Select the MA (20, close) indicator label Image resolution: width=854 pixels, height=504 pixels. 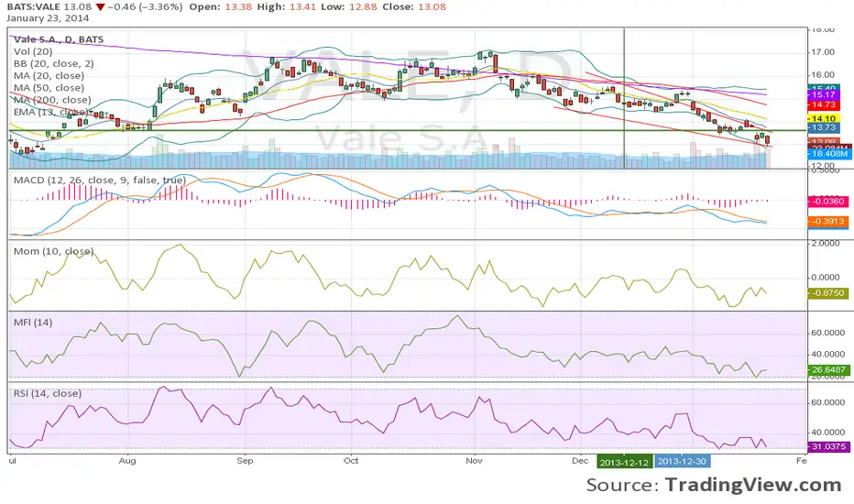49,76
